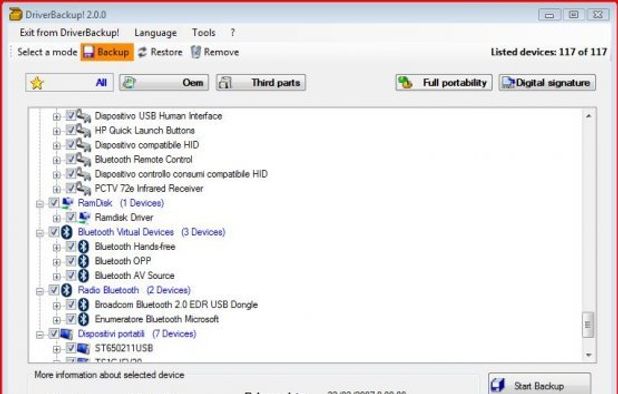Select the Backup mode button
The height and width of the screenshot is (394, 618).
[x=107, y=52]
